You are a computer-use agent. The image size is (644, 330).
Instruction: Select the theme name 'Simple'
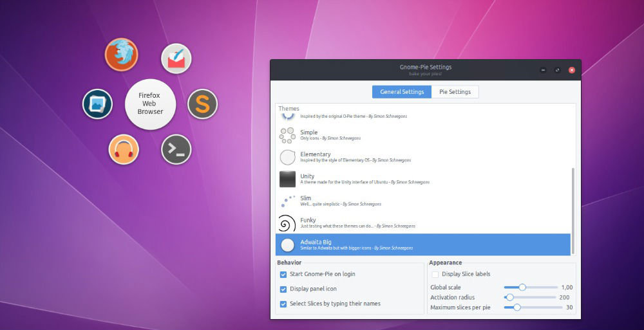coord(309,132)
